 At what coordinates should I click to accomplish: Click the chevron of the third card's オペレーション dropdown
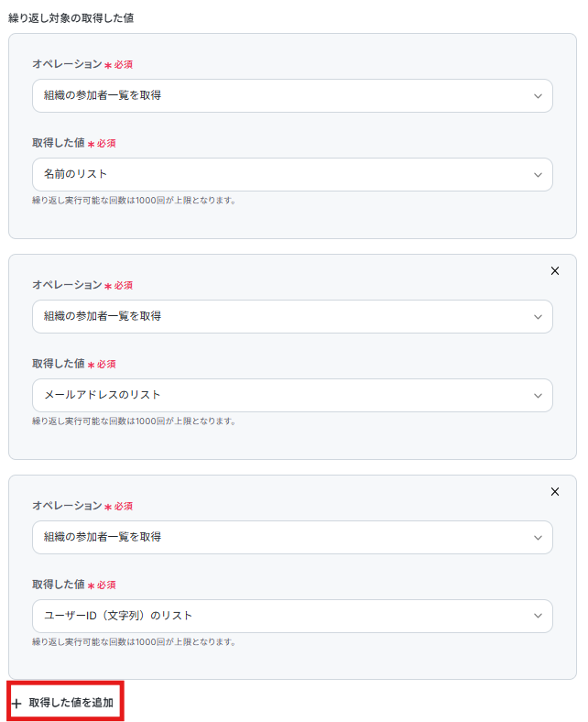click(537, 538)
